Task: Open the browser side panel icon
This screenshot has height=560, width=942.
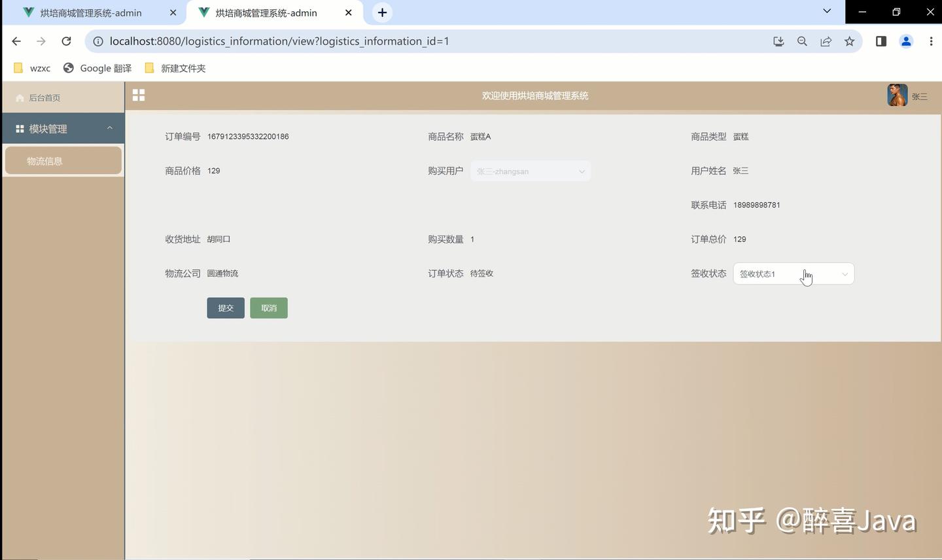Action: (880, 41)
